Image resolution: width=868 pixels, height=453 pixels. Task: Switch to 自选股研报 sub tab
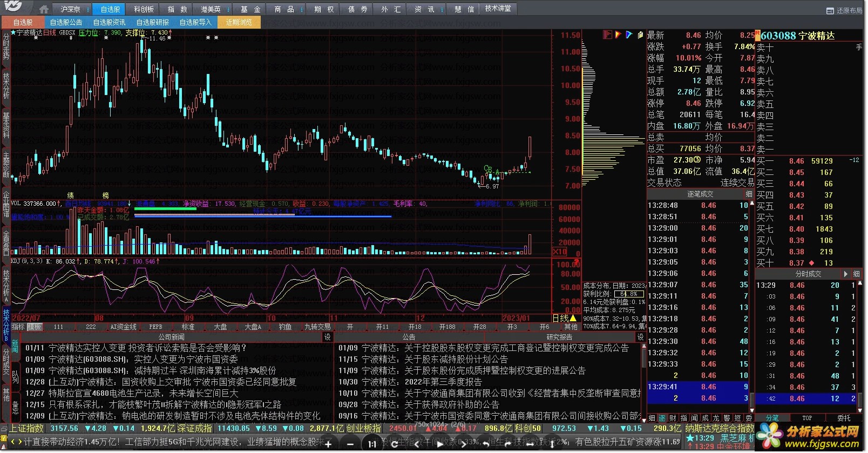coord(153,22)
